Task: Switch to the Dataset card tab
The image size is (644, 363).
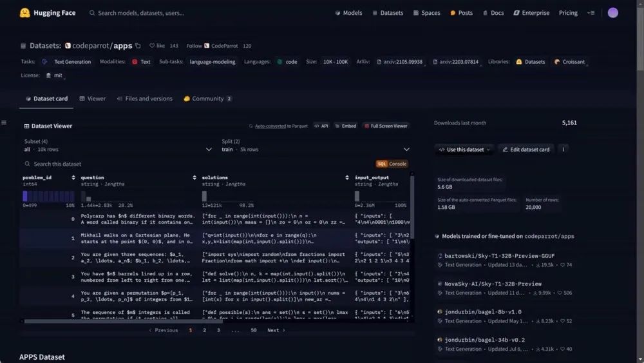Action: point(46,99)
